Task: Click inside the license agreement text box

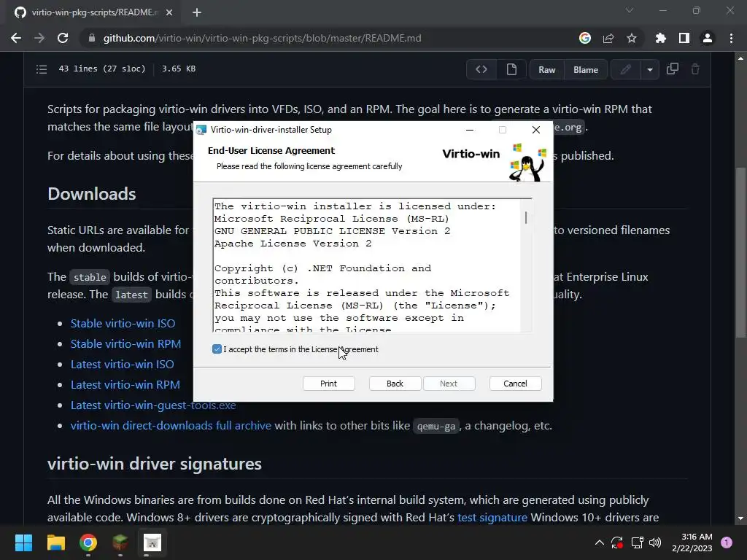Action: click(x=367, y=265)
